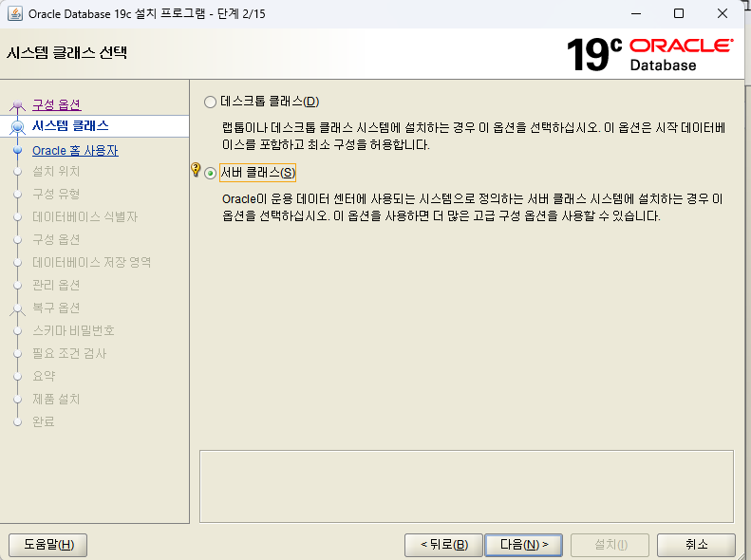Click 데이터베이스 식별자 step in sidebar

tap(84, 216)
